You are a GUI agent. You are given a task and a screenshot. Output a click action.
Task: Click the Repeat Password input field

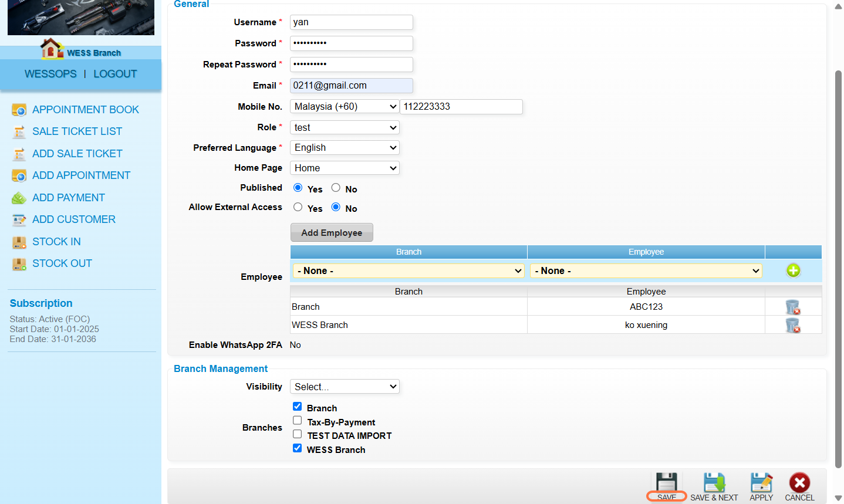(352, 65)
